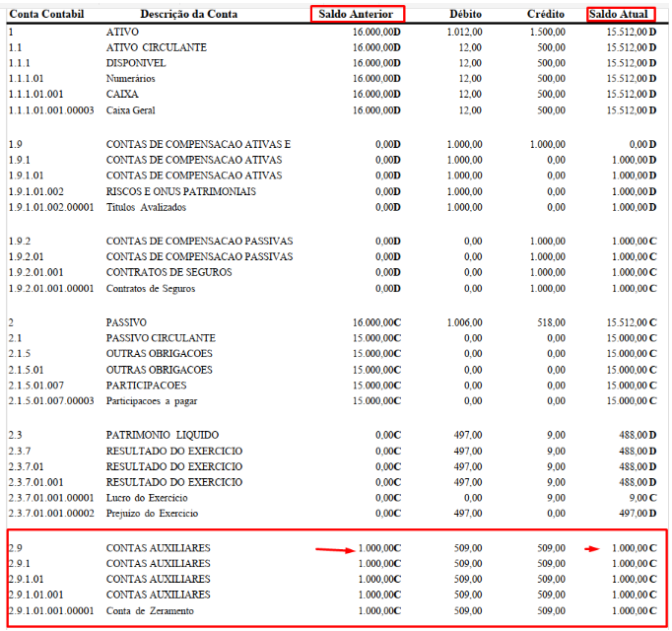Click the red arrow beside saldo anterior 1.000,00C

coord(335,549)
